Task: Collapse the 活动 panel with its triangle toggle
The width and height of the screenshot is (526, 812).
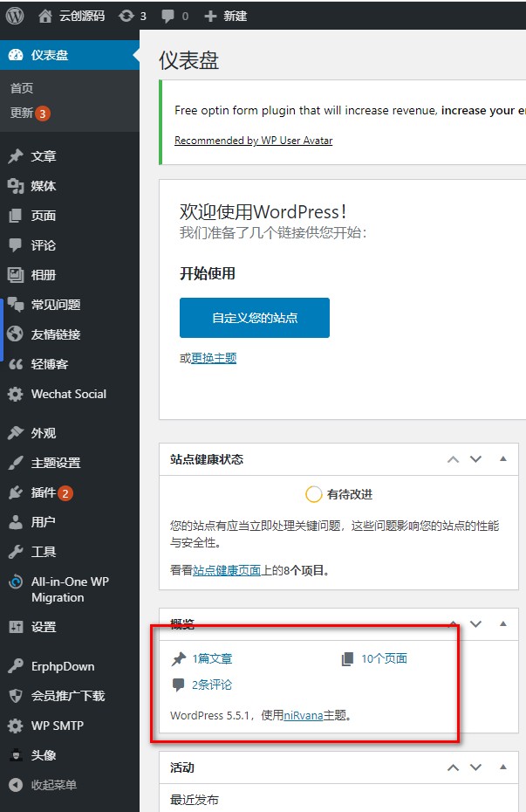Action: pos(502,767)
